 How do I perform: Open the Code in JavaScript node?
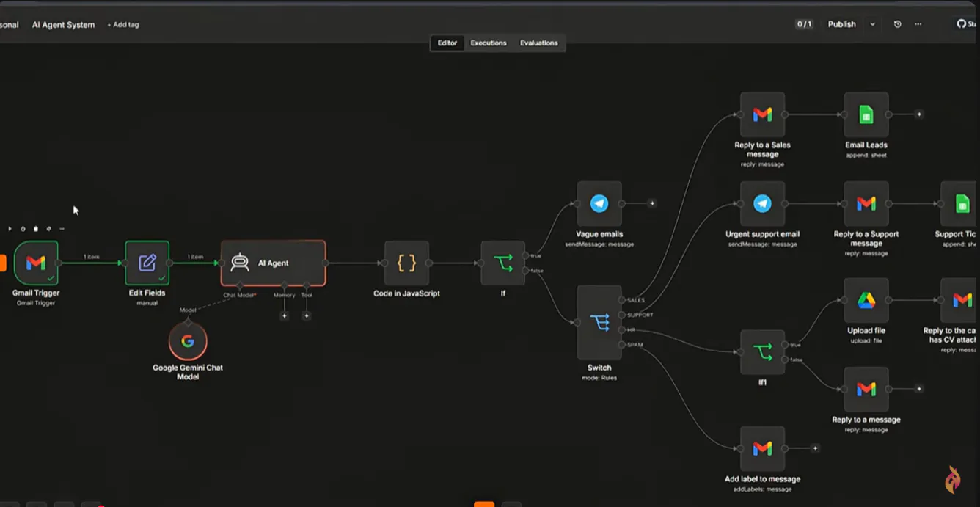click(406, 263)
